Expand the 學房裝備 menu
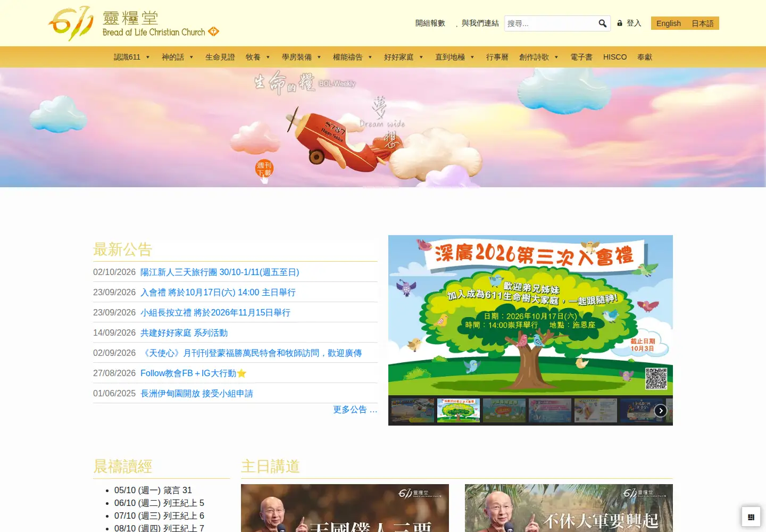This screenshot has width=766, height=532. [302, 57]
